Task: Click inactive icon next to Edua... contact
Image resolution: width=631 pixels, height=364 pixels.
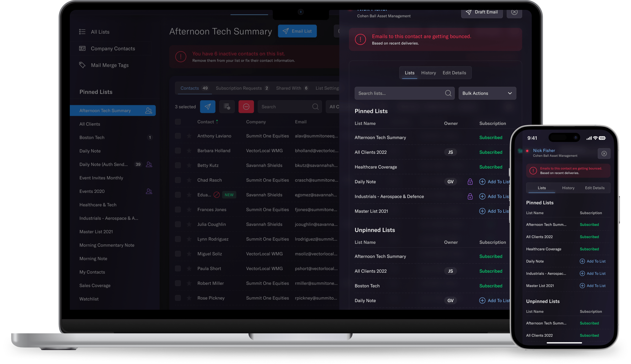Action: coord(217,195)
